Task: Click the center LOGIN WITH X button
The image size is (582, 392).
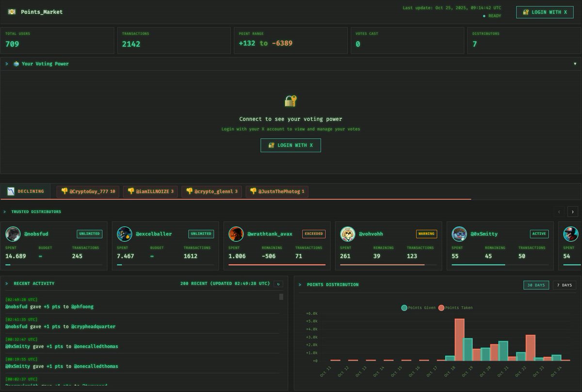Action: pyautogui.click(x=291, y=145)
